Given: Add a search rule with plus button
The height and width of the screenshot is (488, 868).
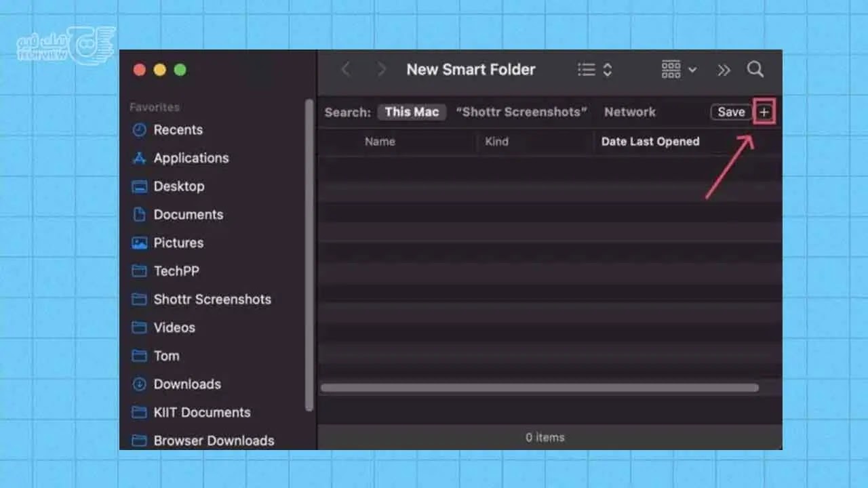Looking at the screenshot, I should 764,113.
